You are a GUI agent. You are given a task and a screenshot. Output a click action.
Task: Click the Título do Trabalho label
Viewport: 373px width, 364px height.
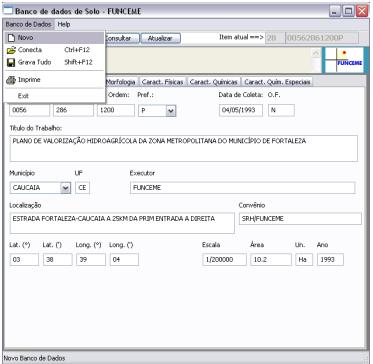[x=36, y=128]
